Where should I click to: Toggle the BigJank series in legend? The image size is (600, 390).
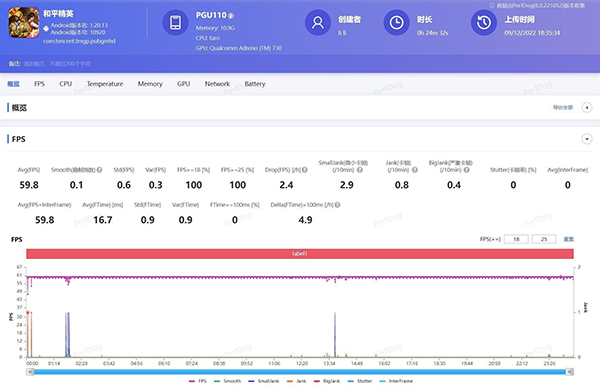click(x=327, y=381)
